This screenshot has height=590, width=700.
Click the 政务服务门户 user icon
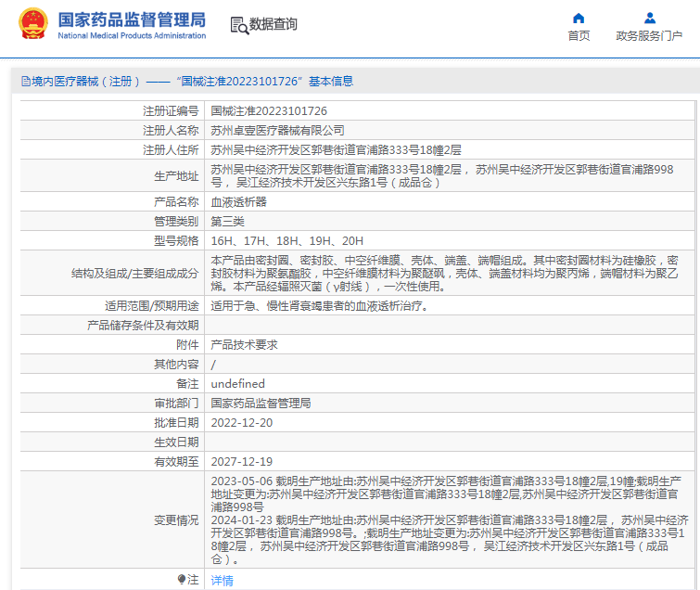click(650, 19)
